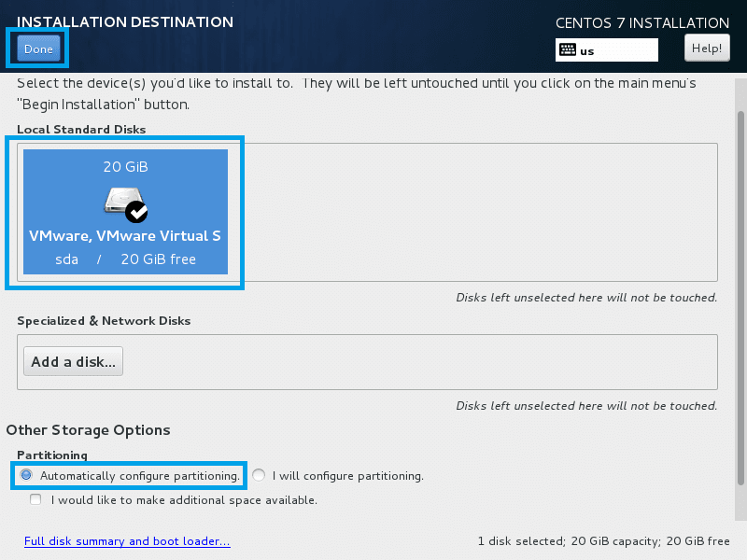Viewport: 747px width, 560px height.
Task: Click the vertical scrollbar on the right
Action: point(740,298)
